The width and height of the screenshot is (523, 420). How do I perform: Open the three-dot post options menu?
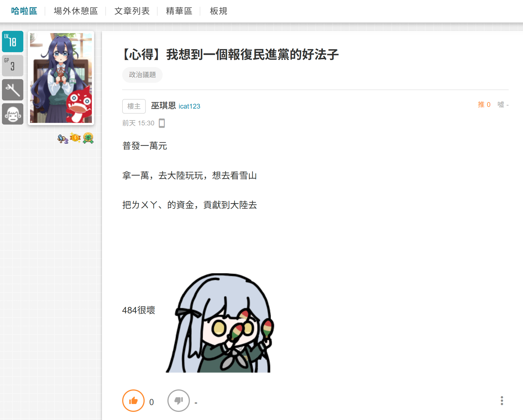coord(502,401)
